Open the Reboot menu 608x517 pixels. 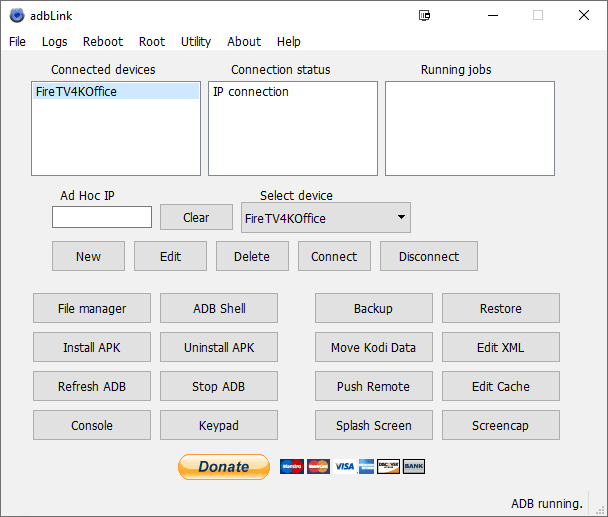103,42
